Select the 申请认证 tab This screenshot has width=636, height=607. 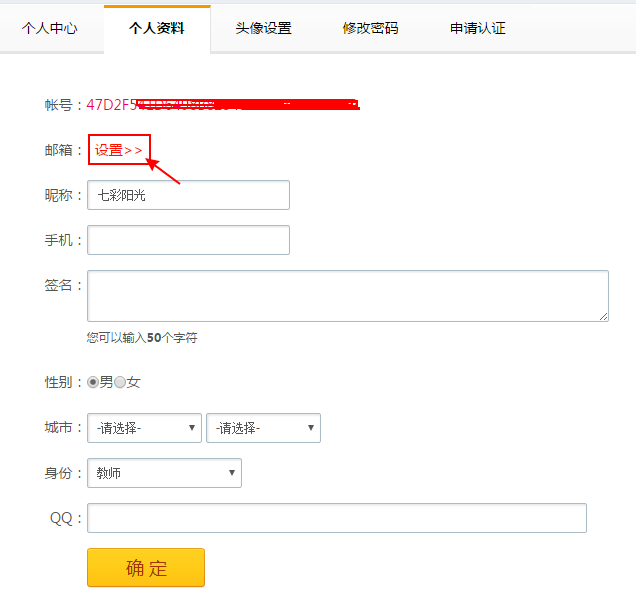(478, 28)
